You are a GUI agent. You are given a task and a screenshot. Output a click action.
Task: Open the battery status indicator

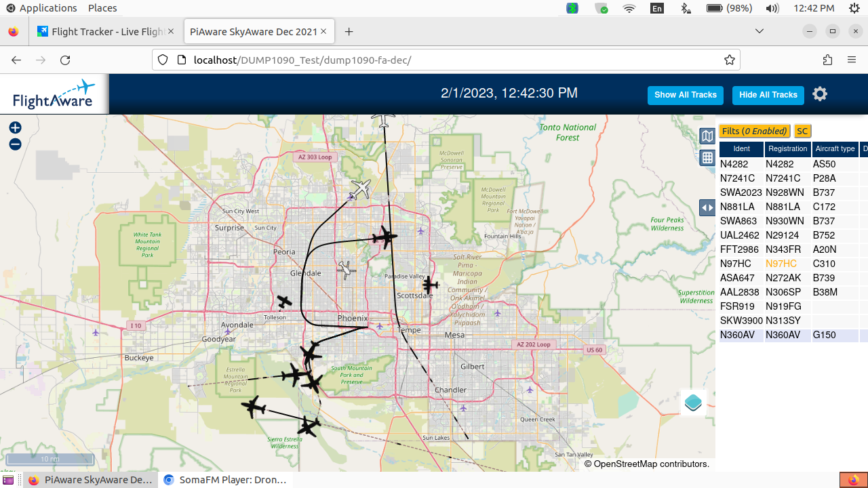[x=729, y=8]
